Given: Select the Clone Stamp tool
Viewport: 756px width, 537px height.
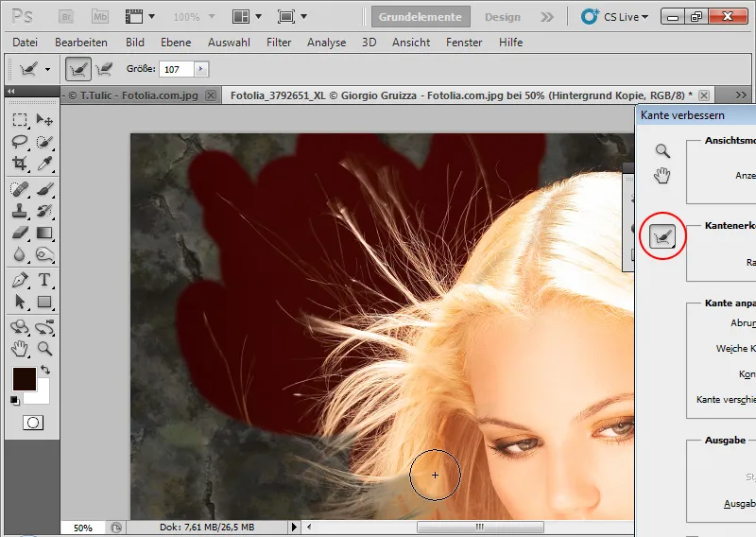Looking at the screenshot, I should (x=19, y=211).
